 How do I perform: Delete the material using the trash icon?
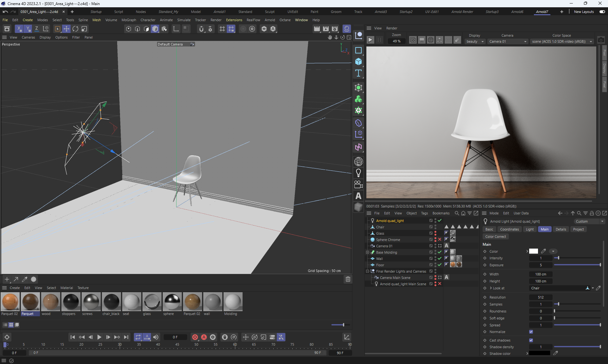[348, 279]
